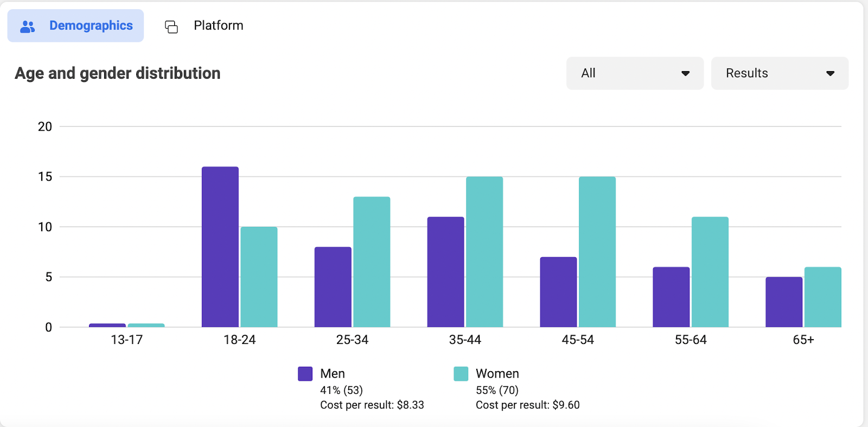Open the Results metric dropdown
The height and width of the screenshot is (427, 868).
point(780,73)
